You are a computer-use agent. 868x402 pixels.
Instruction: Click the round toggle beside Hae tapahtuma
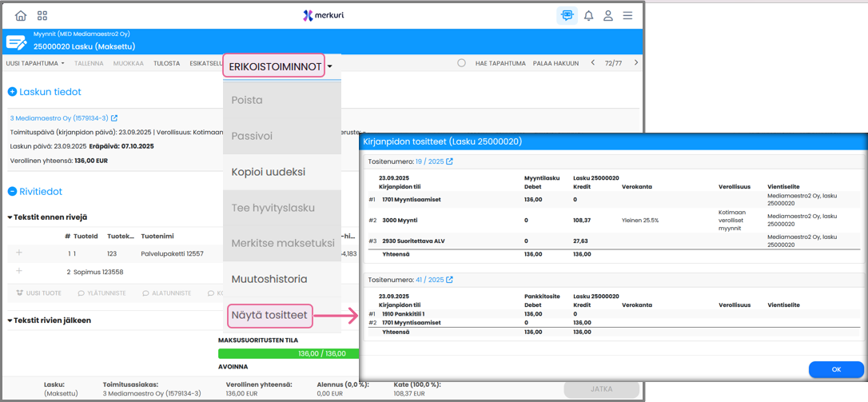coord(461,63)
